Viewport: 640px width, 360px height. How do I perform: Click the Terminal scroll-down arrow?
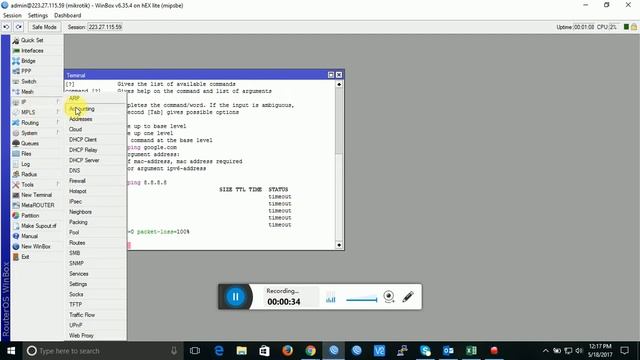click(x=339, y=245)
